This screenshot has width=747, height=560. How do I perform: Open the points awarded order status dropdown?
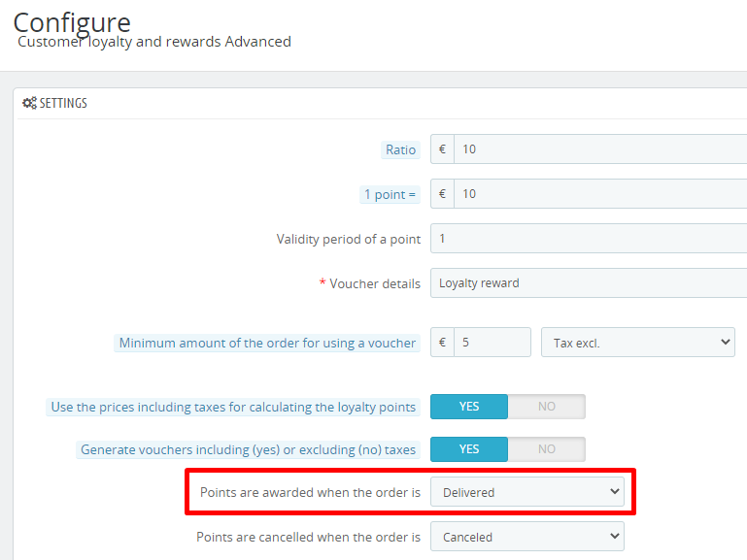(x=526, y=492)
